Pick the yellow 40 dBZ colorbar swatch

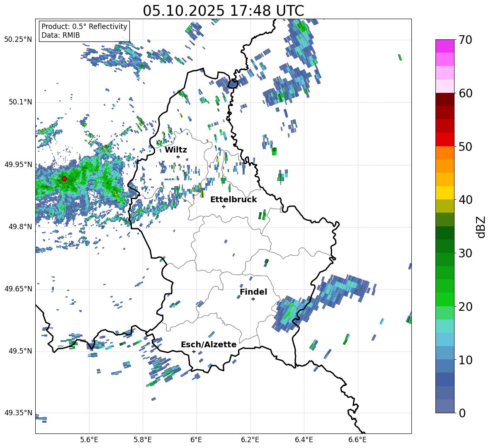445,193
